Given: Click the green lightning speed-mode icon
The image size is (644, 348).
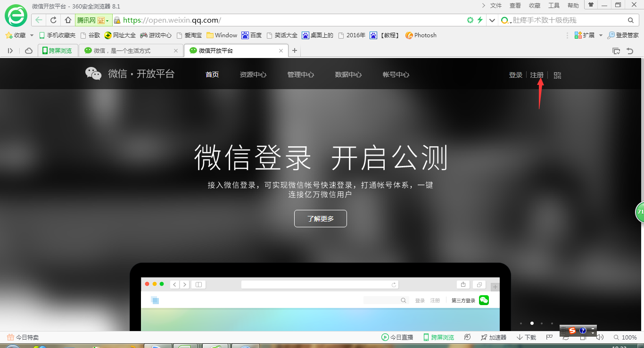Looking at the screenshot, I should point(480,20).
